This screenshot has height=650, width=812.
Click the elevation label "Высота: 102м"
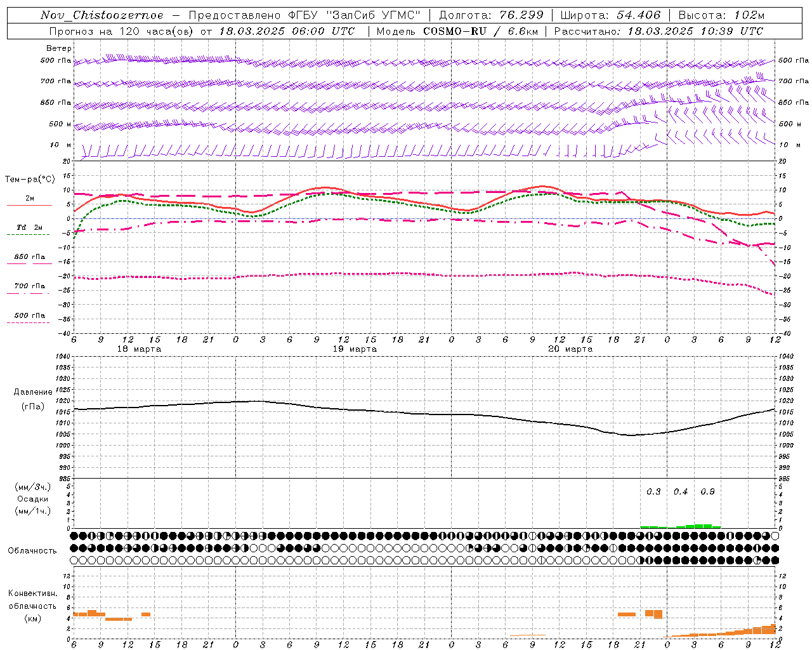(x=721, y=15)
